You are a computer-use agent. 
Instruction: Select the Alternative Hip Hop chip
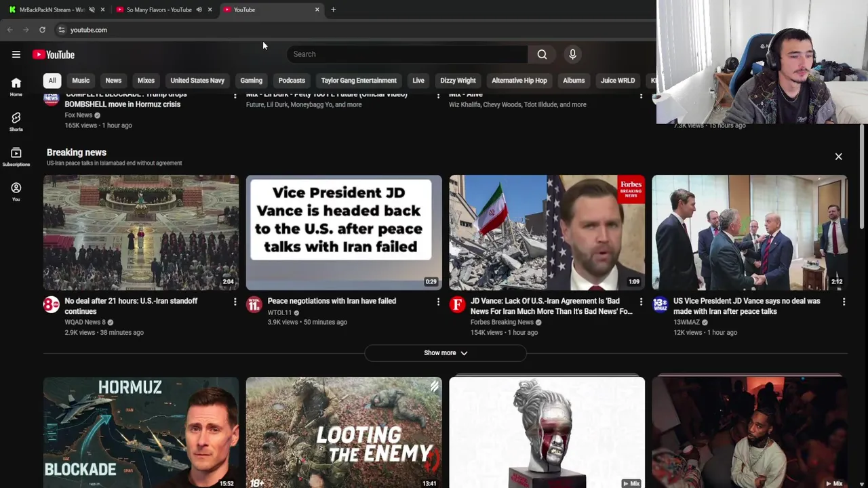tap(519, 81)
